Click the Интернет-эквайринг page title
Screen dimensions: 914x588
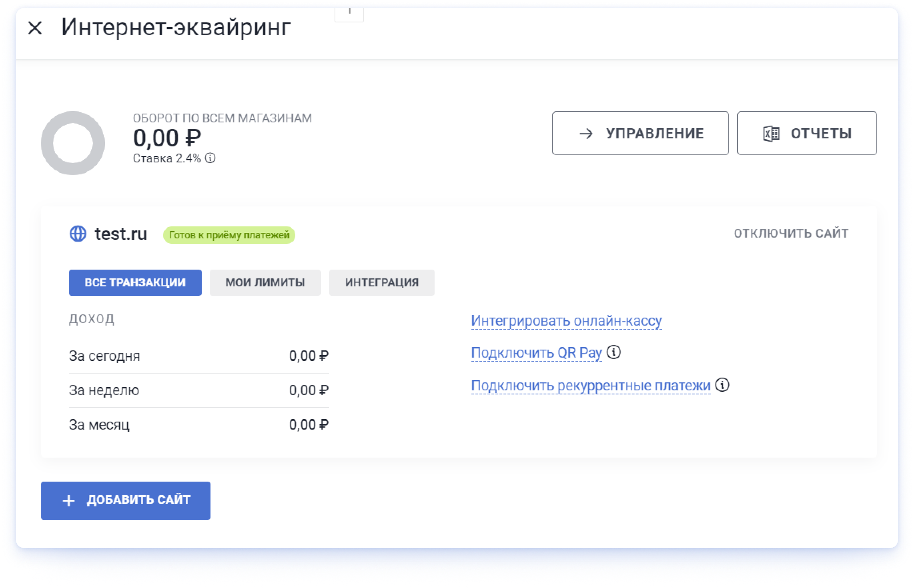coord(176,28)
